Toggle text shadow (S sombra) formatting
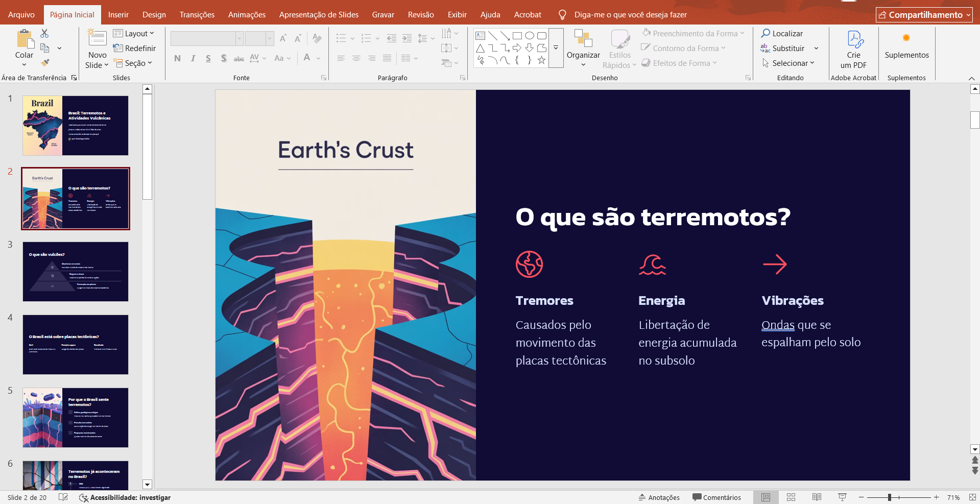The height and width of the screenshot is (504, 980). pos(224,58)
